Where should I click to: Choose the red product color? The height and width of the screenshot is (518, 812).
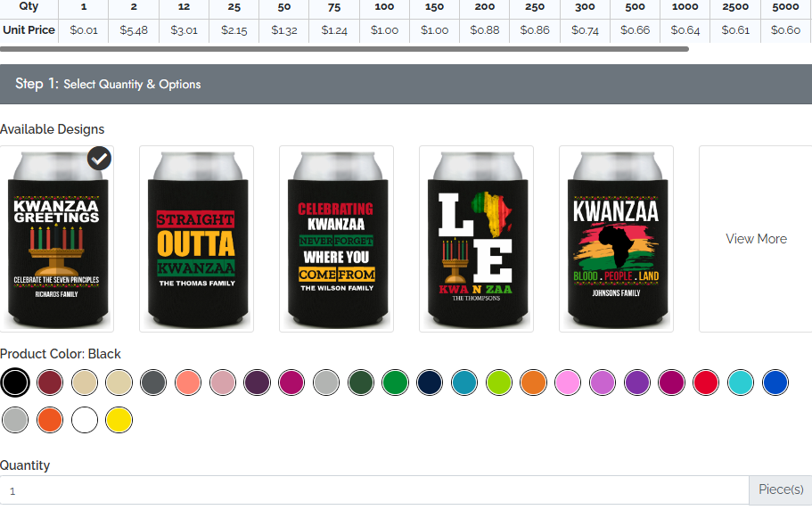click(x=706, y=382)
